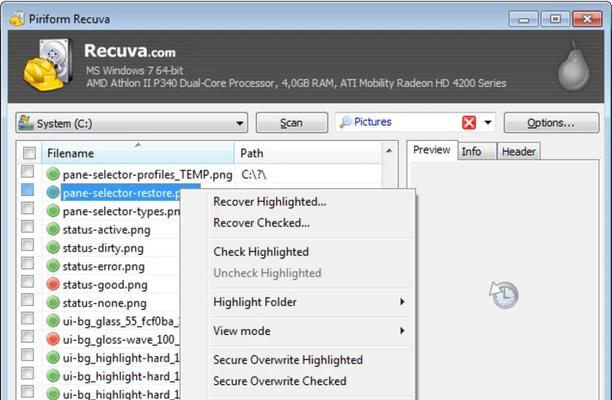Select the status-active.png filename
This screenshot has height=400, width=612.
pyautogui.click(x=106, y=229)
